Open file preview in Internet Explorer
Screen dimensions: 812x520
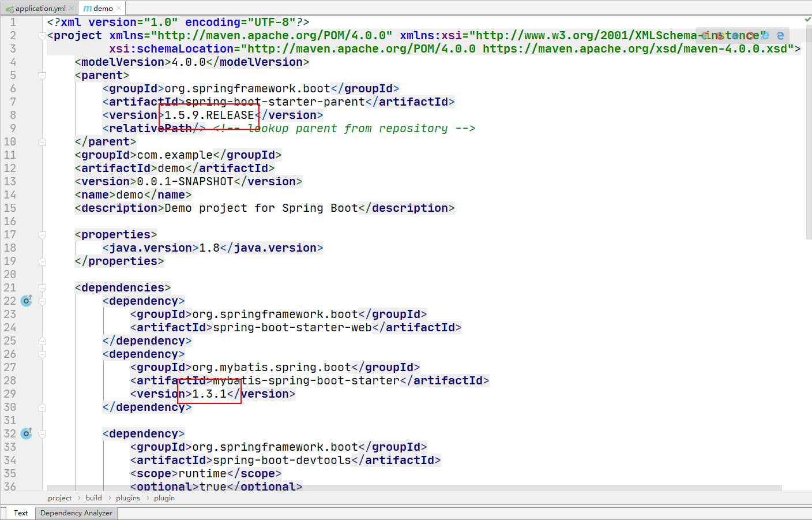765,36
